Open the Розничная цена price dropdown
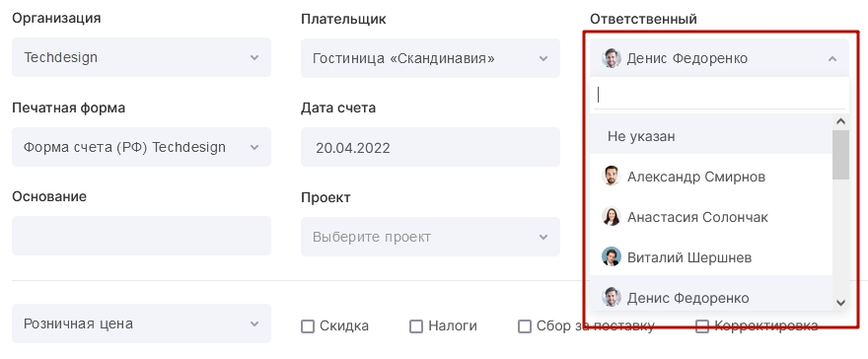 pos(141,323)
